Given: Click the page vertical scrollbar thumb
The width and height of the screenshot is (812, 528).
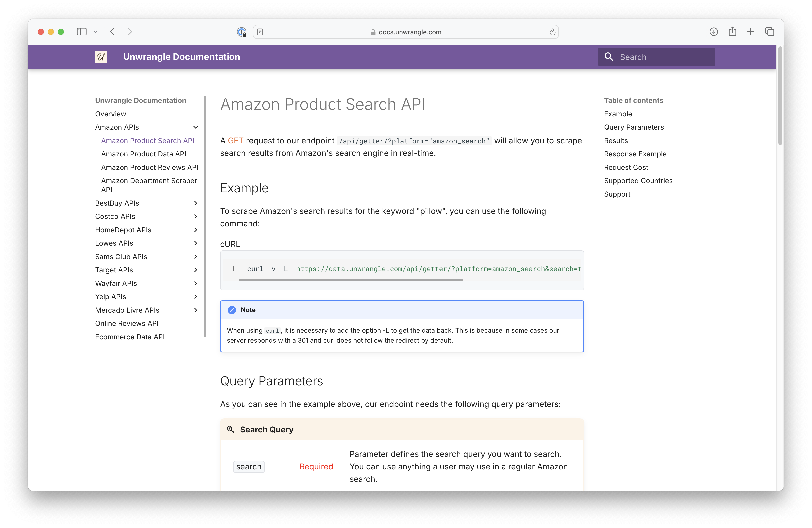Looking at the screenshot, I should pyautogui.click(x=780, y=96).
